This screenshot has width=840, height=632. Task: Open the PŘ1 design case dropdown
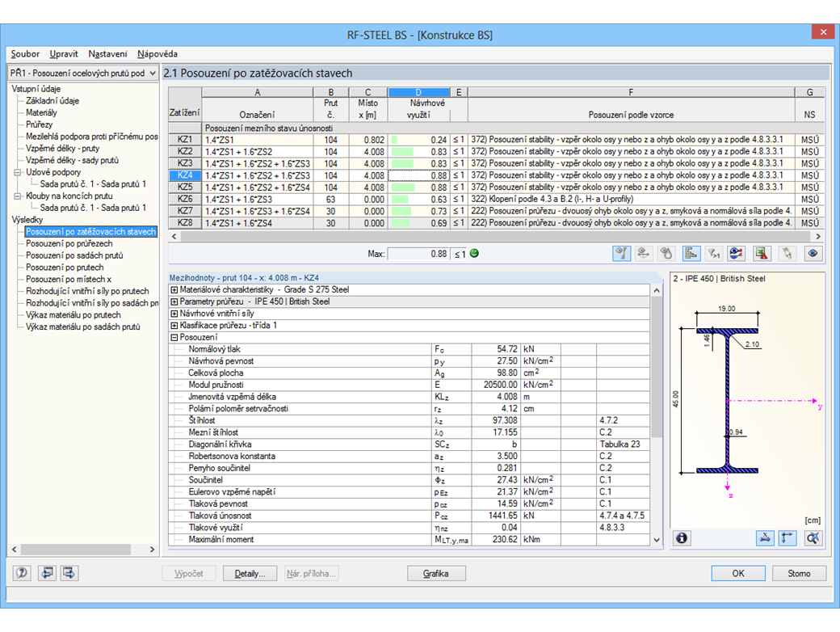(x=152, y=74)
